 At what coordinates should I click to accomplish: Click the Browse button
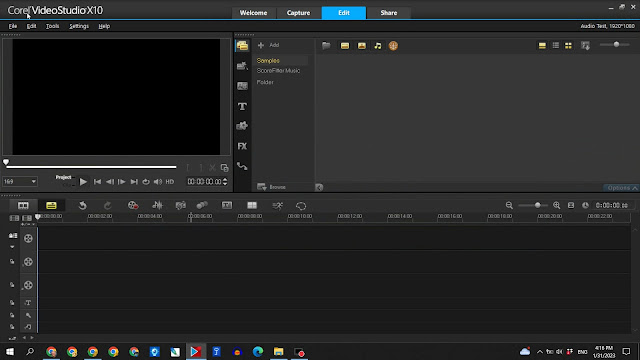(271, 187)
